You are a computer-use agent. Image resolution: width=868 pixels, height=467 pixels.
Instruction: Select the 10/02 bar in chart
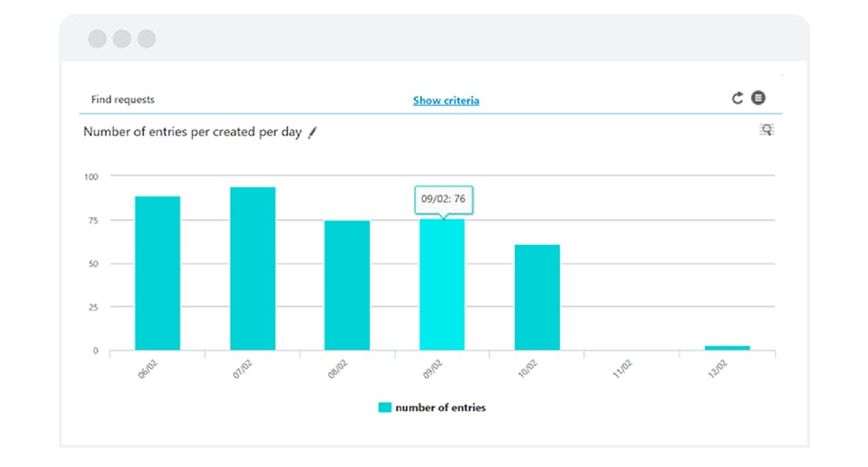pos(537,298)
